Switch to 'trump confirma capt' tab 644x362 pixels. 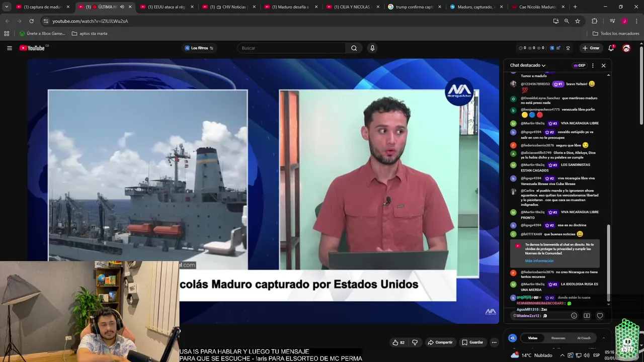[x=416, y=7]
